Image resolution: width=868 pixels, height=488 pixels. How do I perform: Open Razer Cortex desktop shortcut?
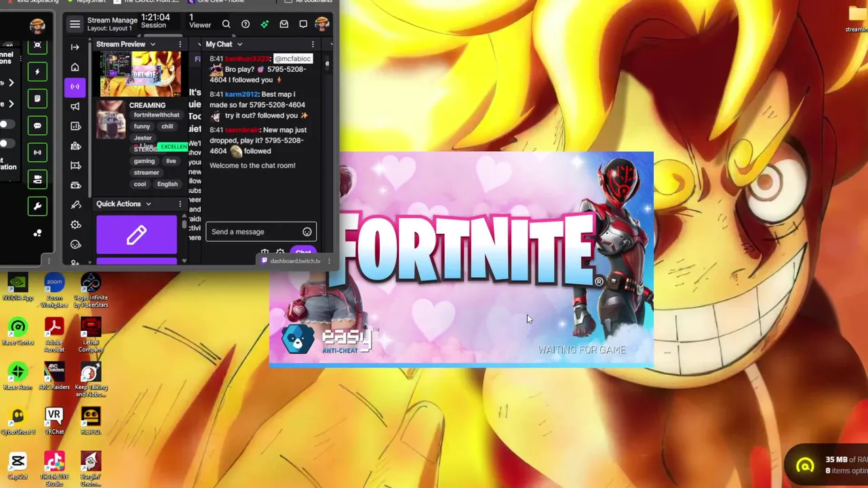(18, 332)
